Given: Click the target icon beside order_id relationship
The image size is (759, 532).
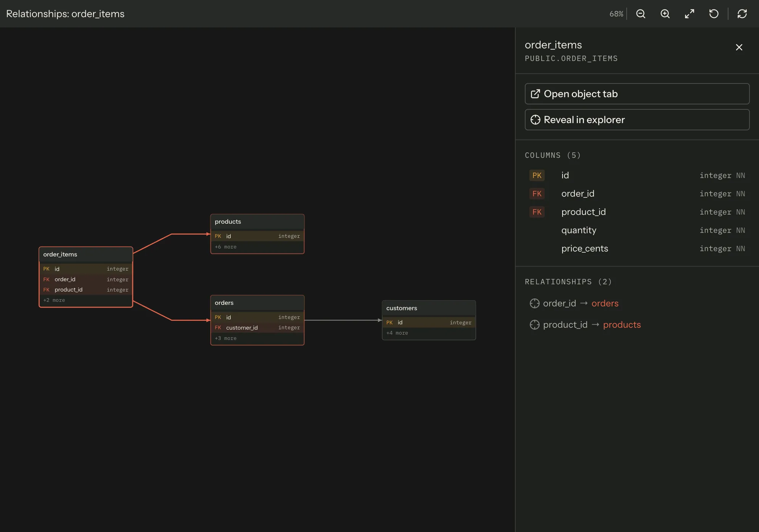Looking at the screenshot, I should [535, 303].
